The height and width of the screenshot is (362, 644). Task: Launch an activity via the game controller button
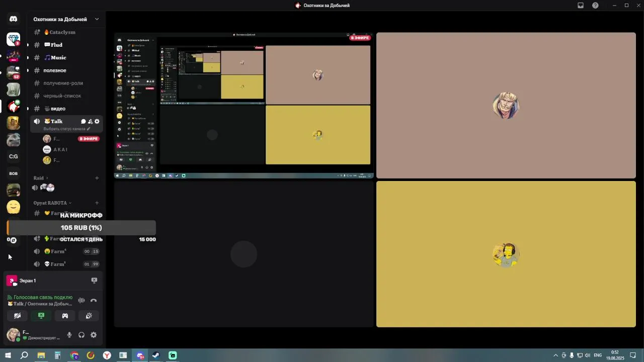point(65,316)
